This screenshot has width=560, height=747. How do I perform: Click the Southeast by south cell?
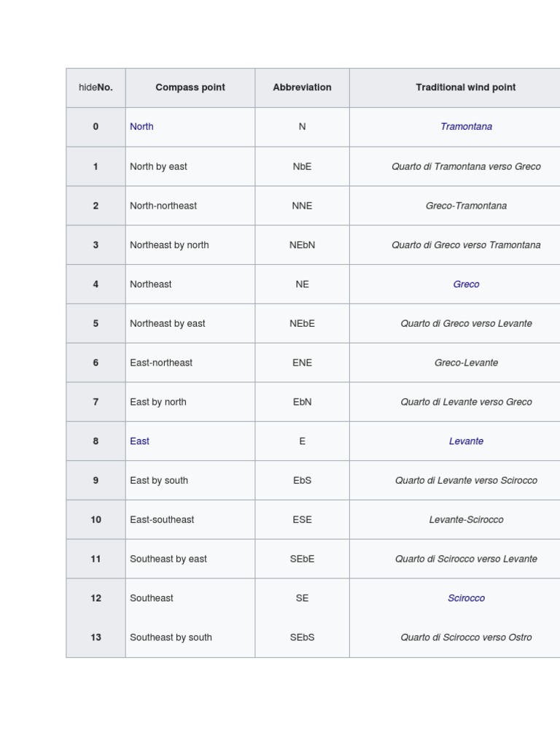click(x=190, y=638)
